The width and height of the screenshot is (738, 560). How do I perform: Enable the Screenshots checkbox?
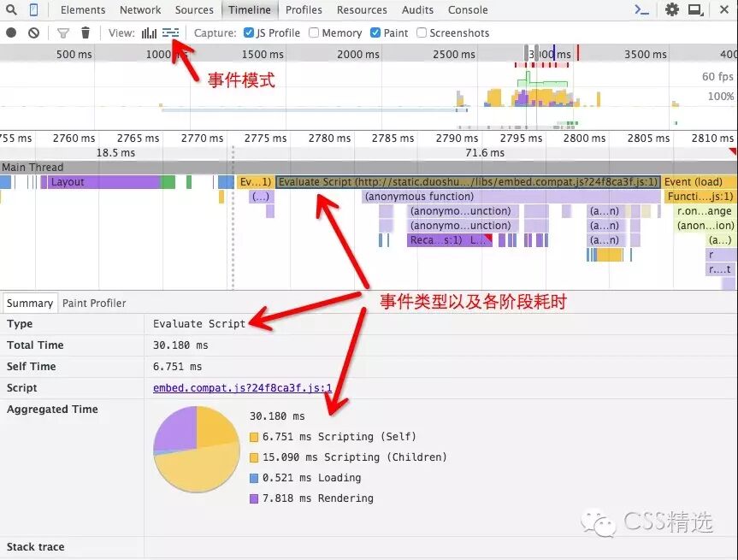click(422, 32)
